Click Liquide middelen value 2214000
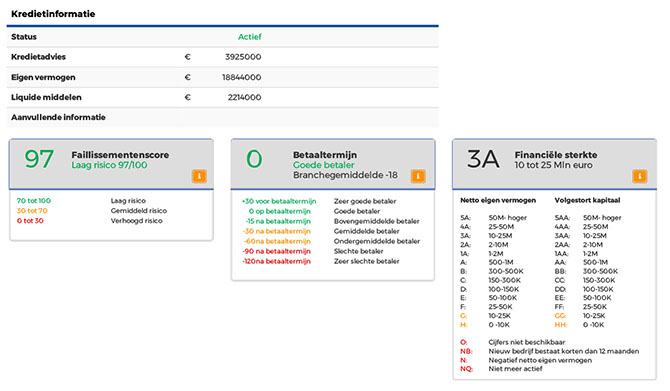670x391 pixels. 244,97
